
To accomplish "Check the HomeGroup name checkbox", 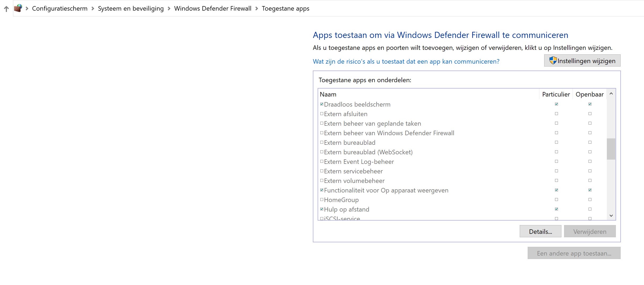I will click(x=322, y=200).
